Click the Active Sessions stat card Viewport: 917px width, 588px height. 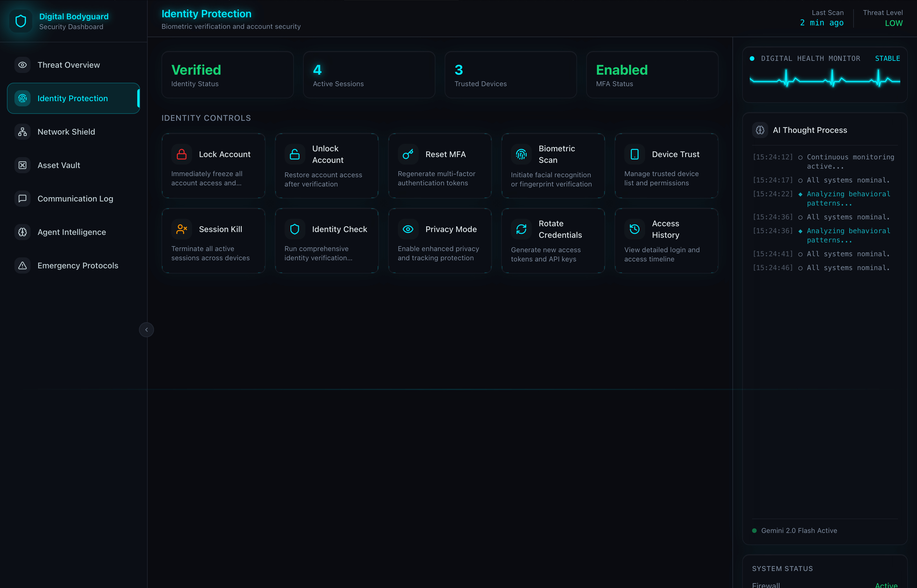(369, 75)
